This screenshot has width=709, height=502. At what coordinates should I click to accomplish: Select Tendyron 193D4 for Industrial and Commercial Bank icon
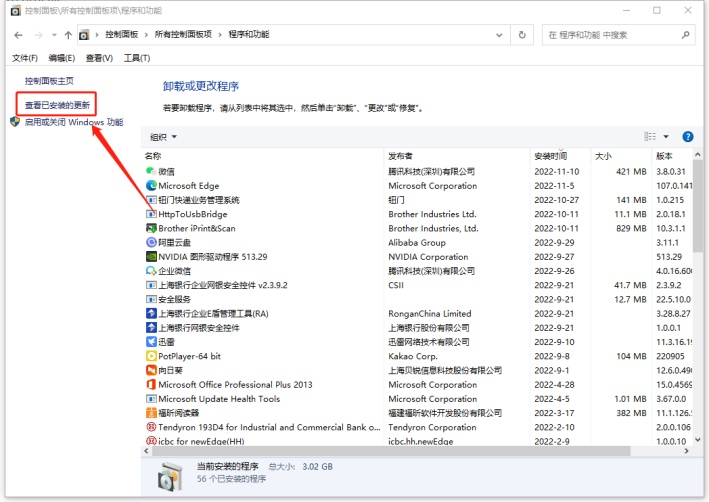pyautogui.click(x=151, y=427)
